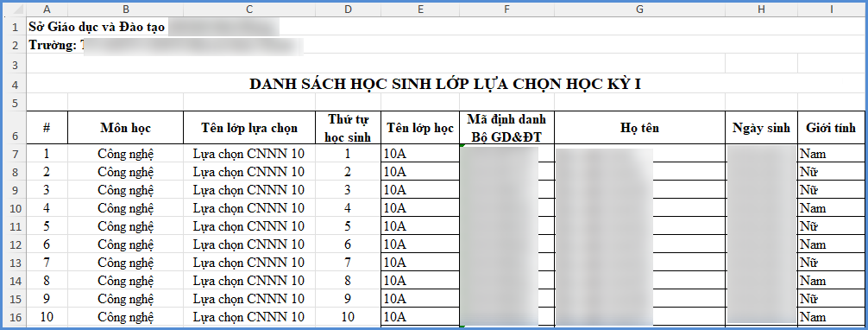Click the "Giới tính" header cell
The height and width of the screenshot is (330, 868).
pyautogui.click(x=832, y=128)
